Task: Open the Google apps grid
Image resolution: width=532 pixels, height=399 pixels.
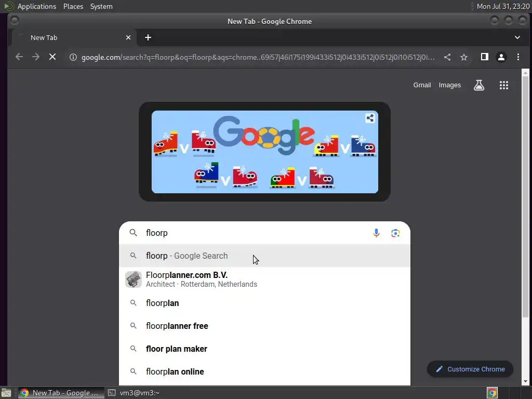Action: click(x=504, y=85)
